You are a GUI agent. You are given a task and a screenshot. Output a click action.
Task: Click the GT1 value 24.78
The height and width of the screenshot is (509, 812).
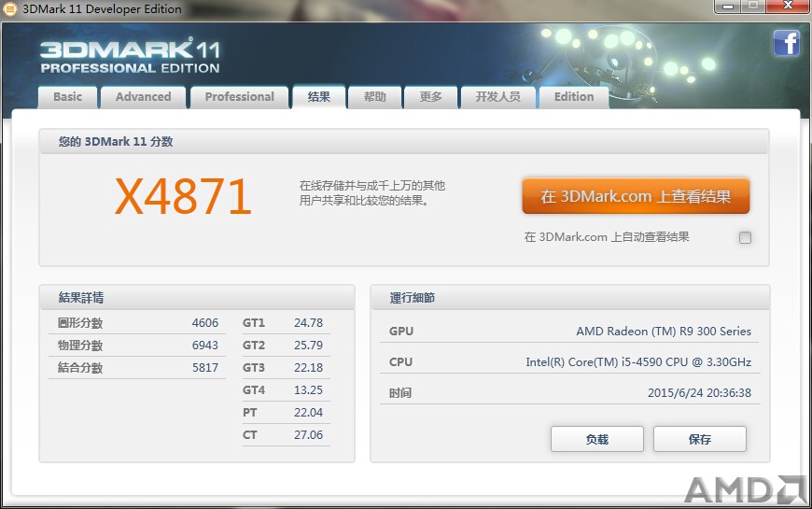click(308, 323)
